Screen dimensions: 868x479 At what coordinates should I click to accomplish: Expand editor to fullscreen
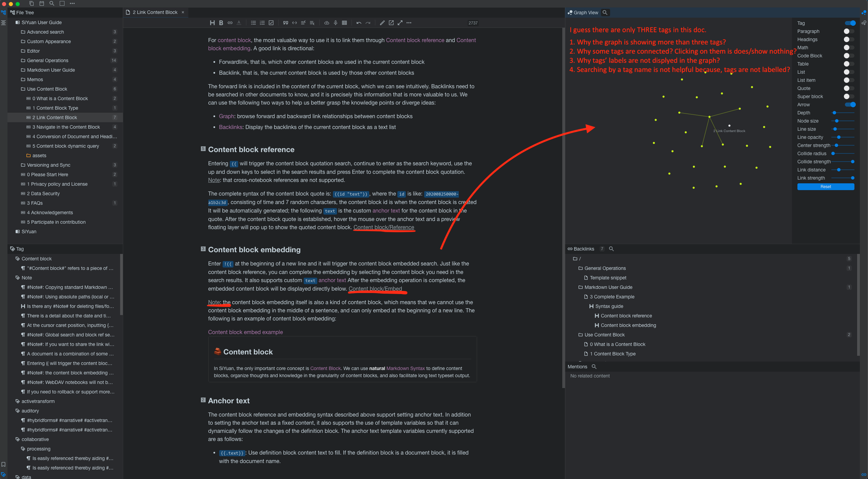(x=400, y=23)
